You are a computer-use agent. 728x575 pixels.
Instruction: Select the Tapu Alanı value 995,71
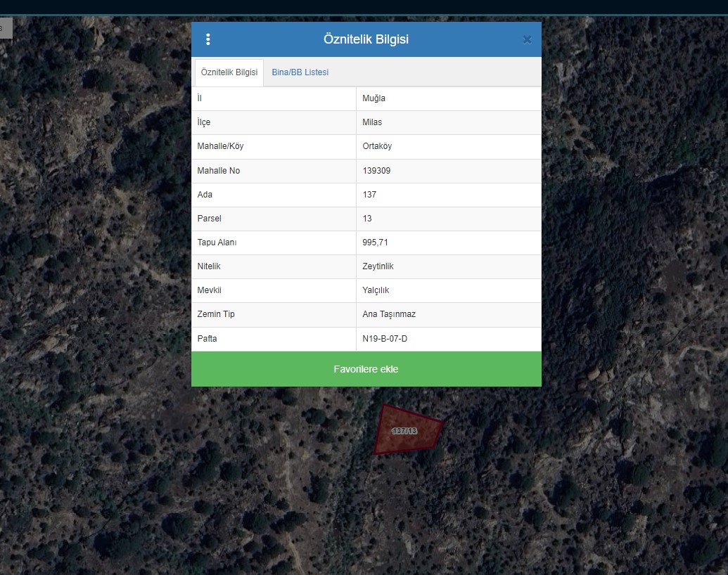[375, 243]
